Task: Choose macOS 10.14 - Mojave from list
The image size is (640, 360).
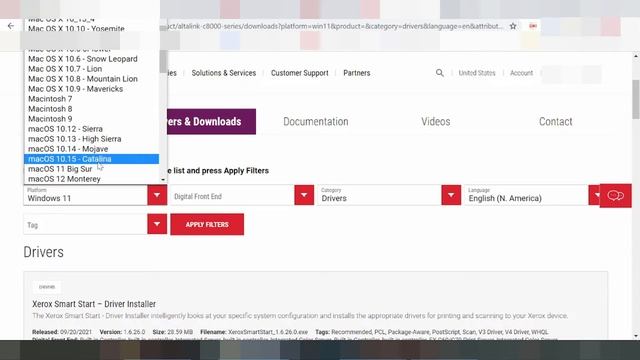Action: [x=91, y=149]
